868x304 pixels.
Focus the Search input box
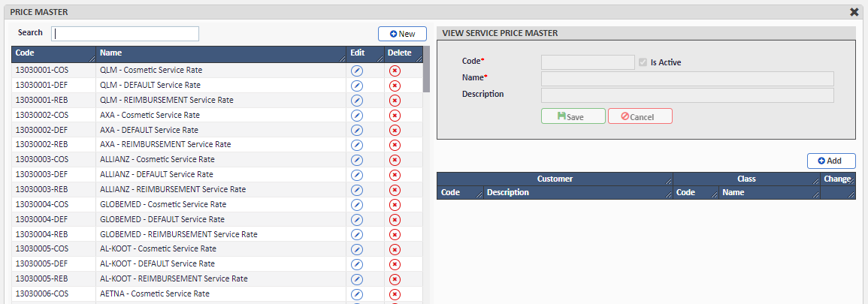point(125,34)
